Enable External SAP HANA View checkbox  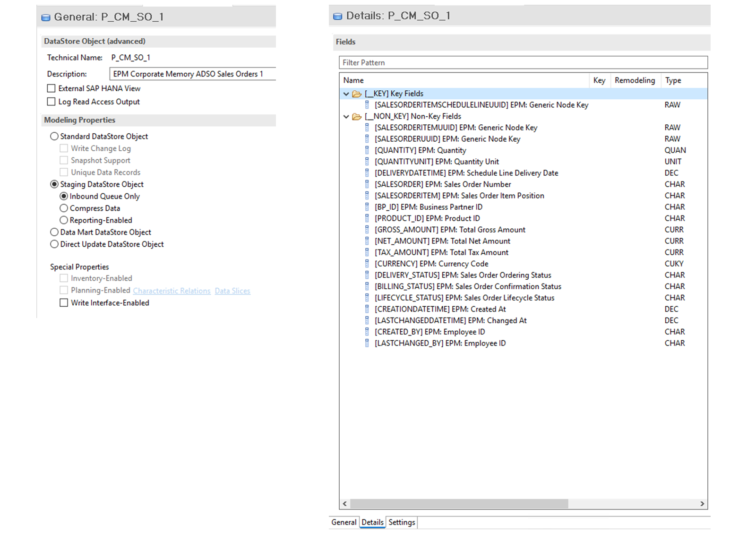click(51, 88)
